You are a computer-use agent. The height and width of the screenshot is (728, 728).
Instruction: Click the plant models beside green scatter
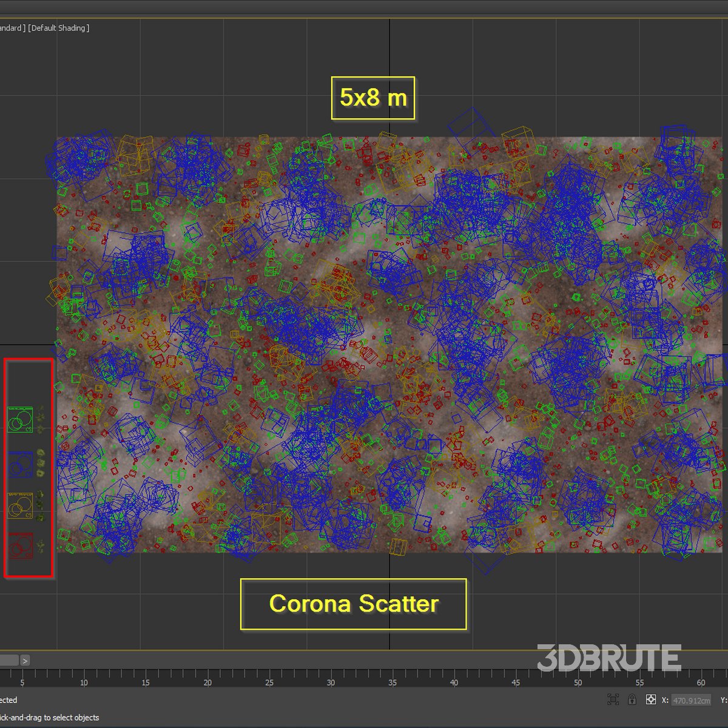pyautogui.click(x=40, y=420)
